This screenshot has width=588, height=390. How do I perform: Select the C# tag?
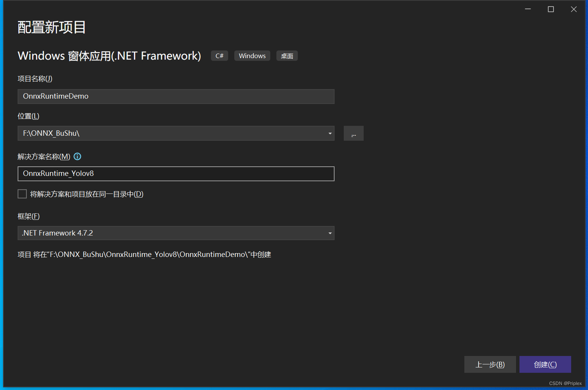click(x=219, y=56)
